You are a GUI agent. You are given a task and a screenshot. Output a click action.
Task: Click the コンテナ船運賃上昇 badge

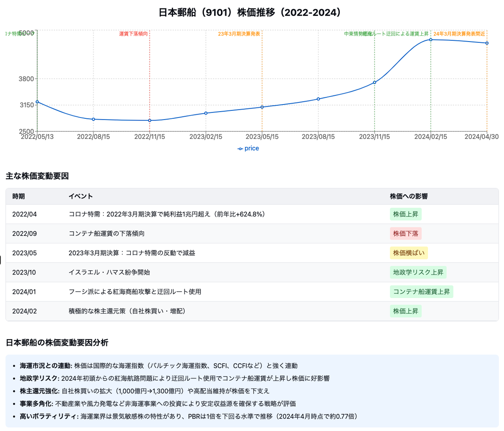pyautogui.click(x=421, y=292)
